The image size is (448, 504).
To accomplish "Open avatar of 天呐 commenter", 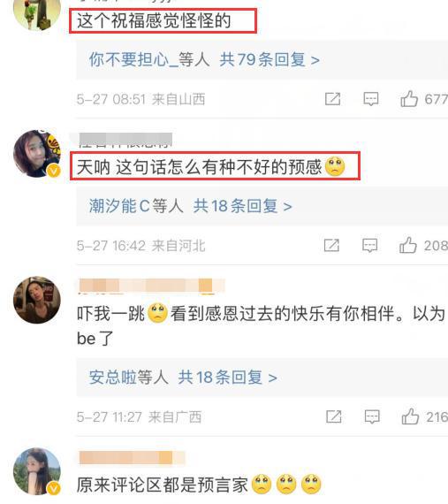I will [x=37, y=154].
